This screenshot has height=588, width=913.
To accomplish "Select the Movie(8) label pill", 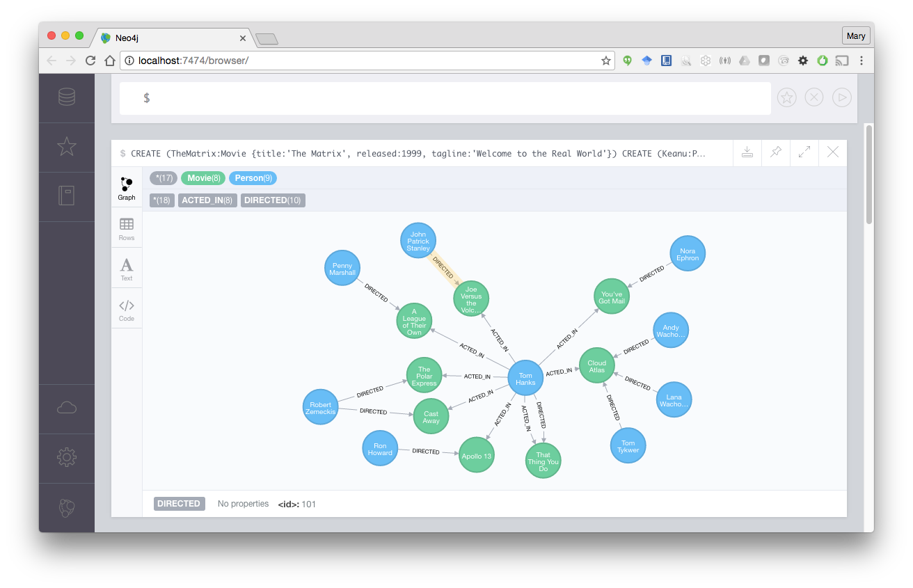I will click(203, 178).
